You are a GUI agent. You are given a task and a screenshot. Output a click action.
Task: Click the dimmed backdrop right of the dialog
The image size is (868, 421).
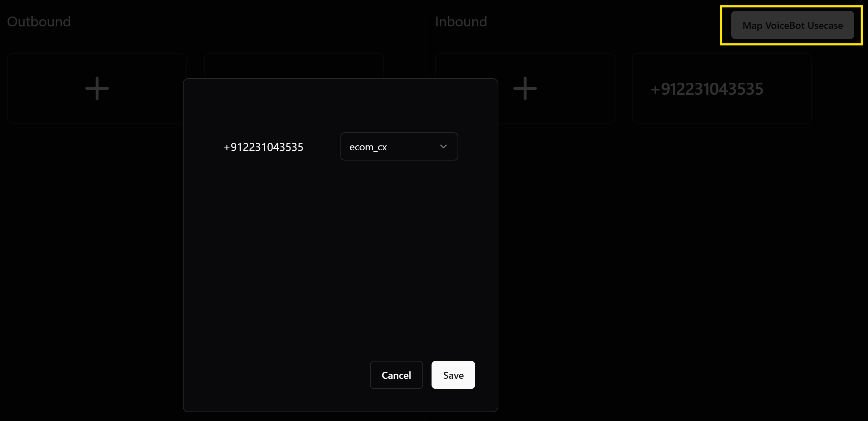[x=668, y=246]
